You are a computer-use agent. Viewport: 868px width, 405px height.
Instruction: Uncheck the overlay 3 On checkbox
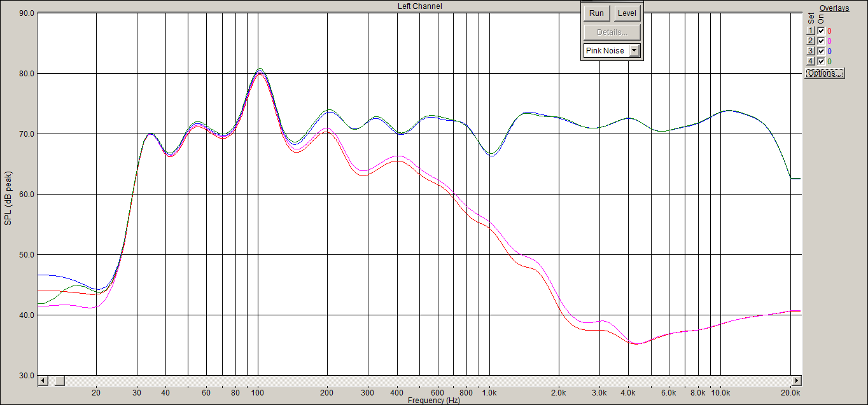[821, 51]
